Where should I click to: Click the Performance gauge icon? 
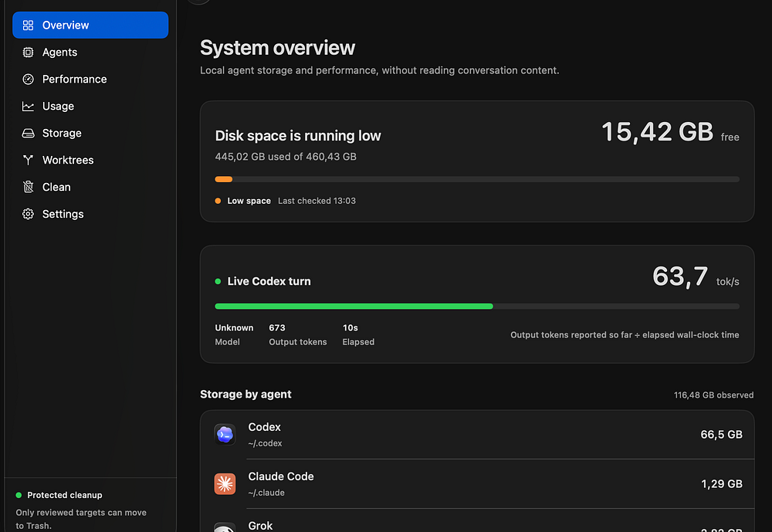click(28, 80)
